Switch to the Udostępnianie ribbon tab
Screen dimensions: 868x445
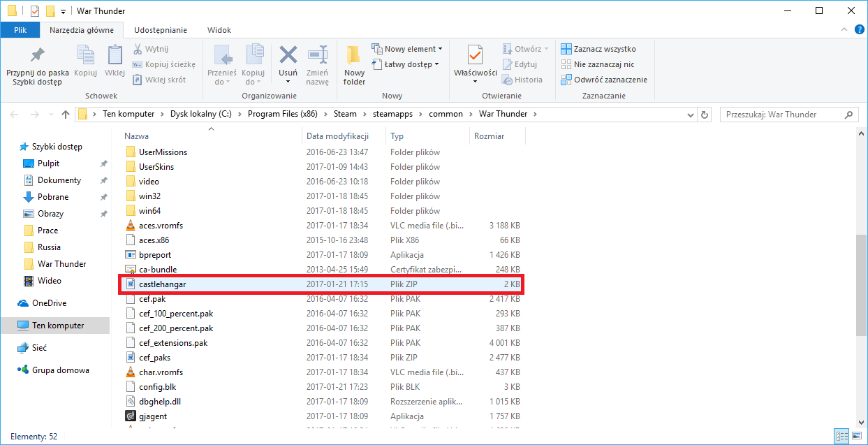pyautogui.click(x=161, y=30)
